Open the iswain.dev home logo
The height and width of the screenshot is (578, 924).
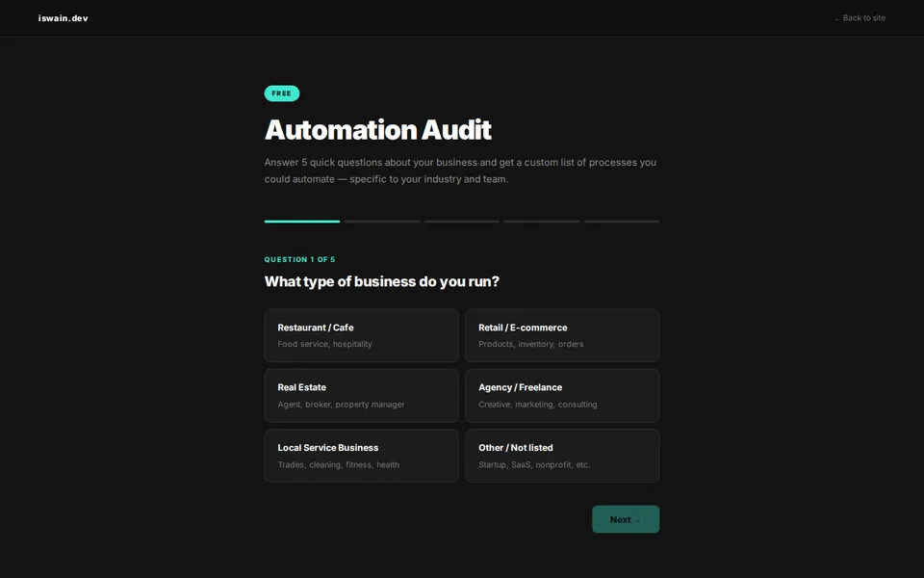tap(64, 18)
